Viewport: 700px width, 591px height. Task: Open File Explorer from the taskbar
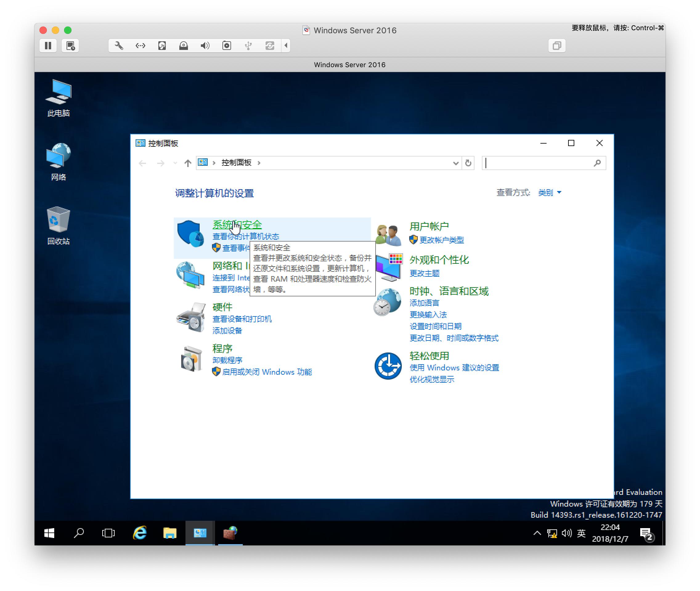pos(169,533)
